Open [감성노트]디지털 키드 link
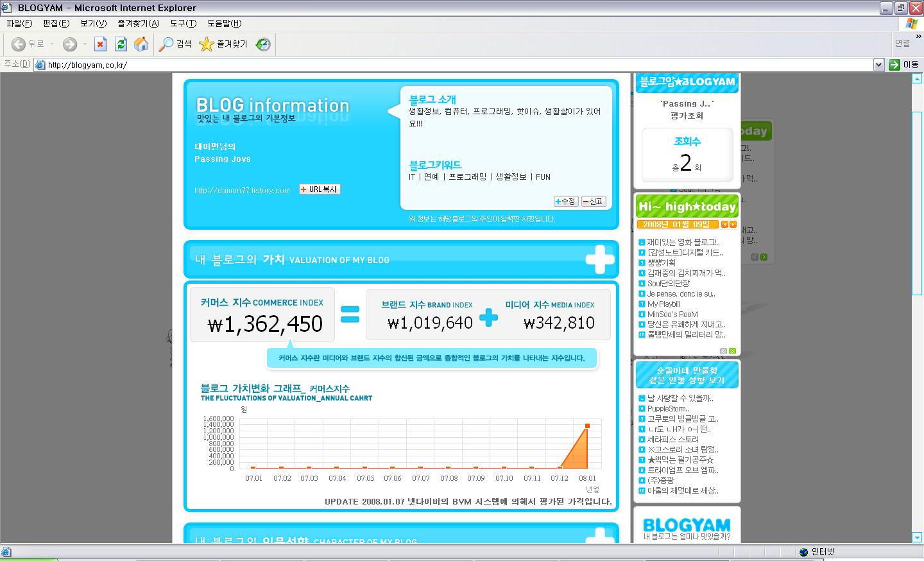924x561 pixels. click(685, 252)
